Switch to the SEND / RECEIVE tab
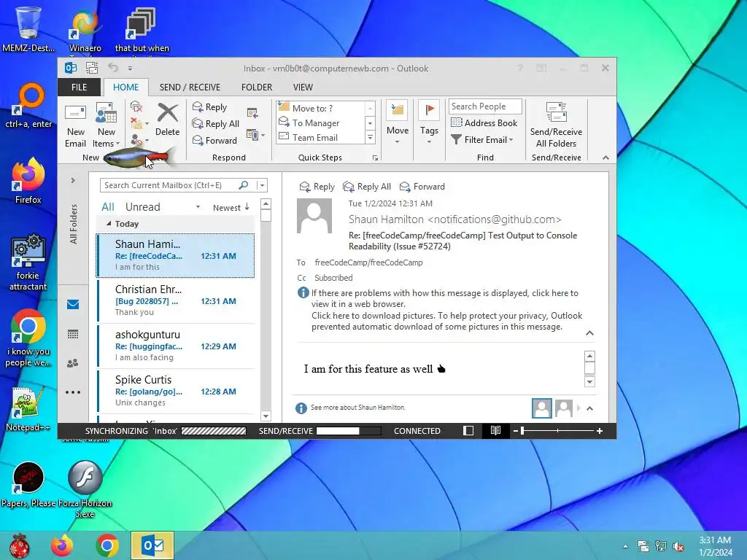 tap(190, 87)
